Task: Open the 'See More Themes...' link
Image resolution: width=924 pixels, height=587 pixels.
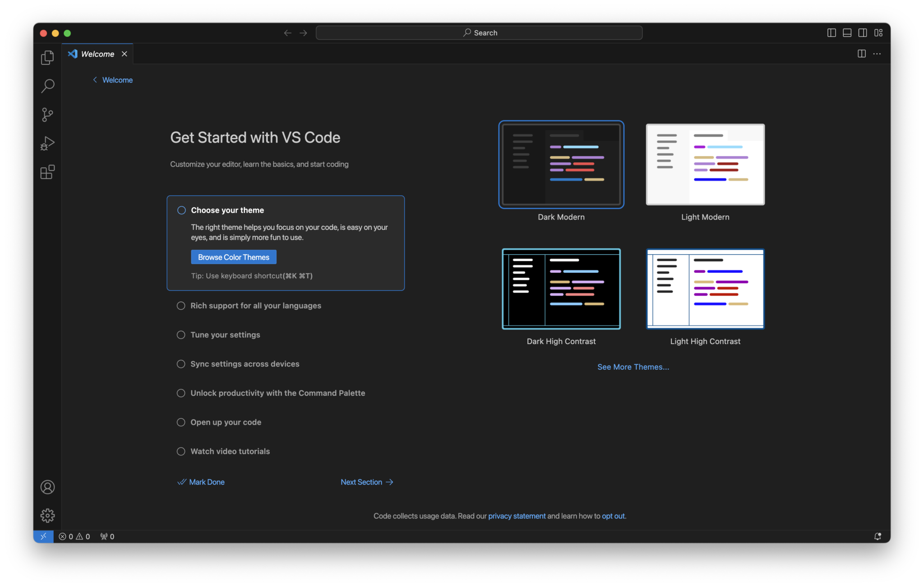Action: click(x=633, y=367)
